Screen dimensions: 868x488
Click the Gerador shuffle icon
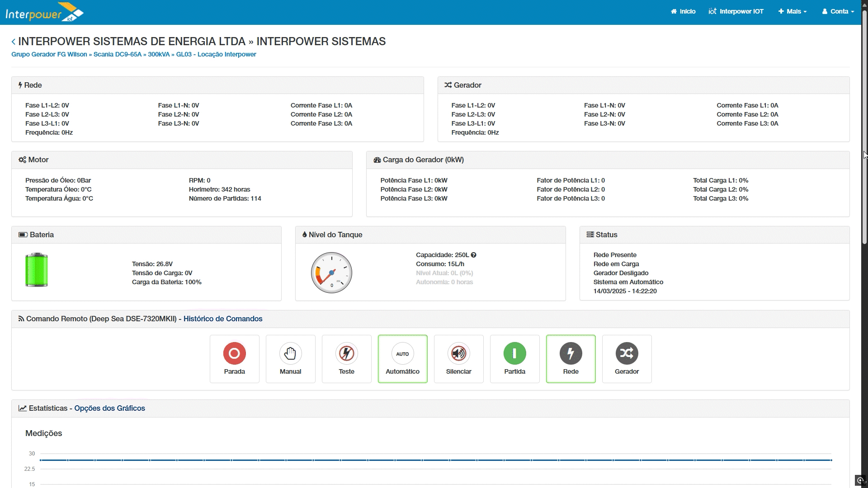[x=627, y=354]
